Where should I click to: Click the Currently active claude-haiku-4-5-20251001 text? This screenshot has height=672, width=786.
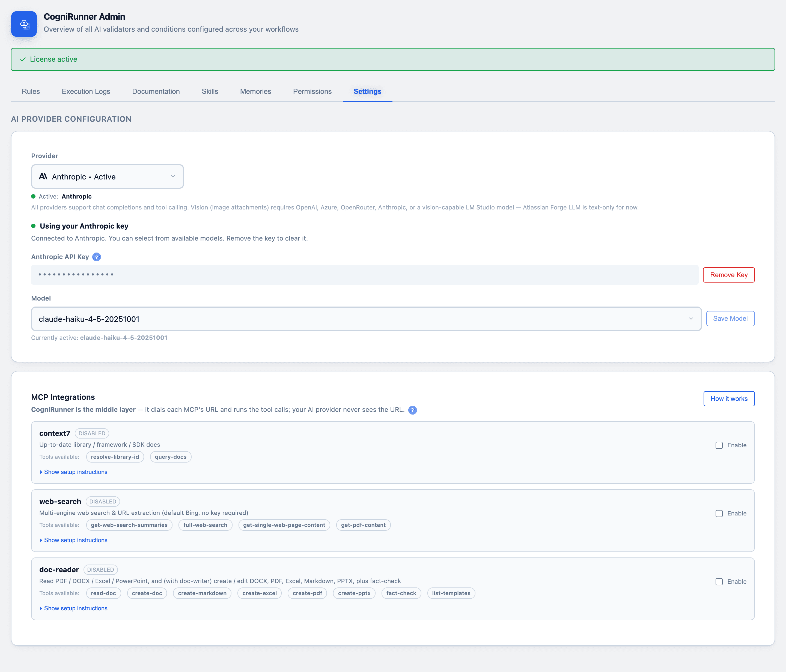pos(99,338)
